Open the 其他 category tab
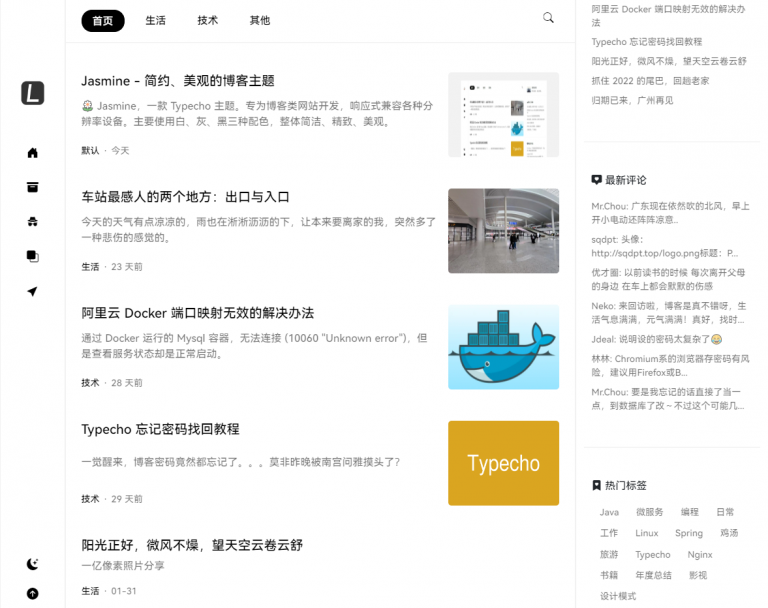The height and width of the screenshot is (608, 768). point(260,20)
